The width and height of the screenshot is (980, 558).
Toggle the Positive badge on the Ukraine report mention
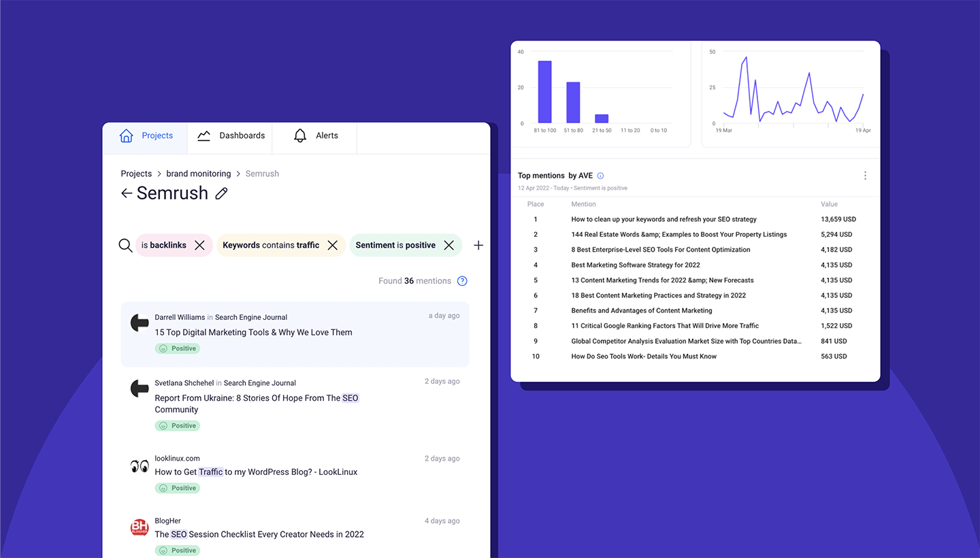[177, 425]
